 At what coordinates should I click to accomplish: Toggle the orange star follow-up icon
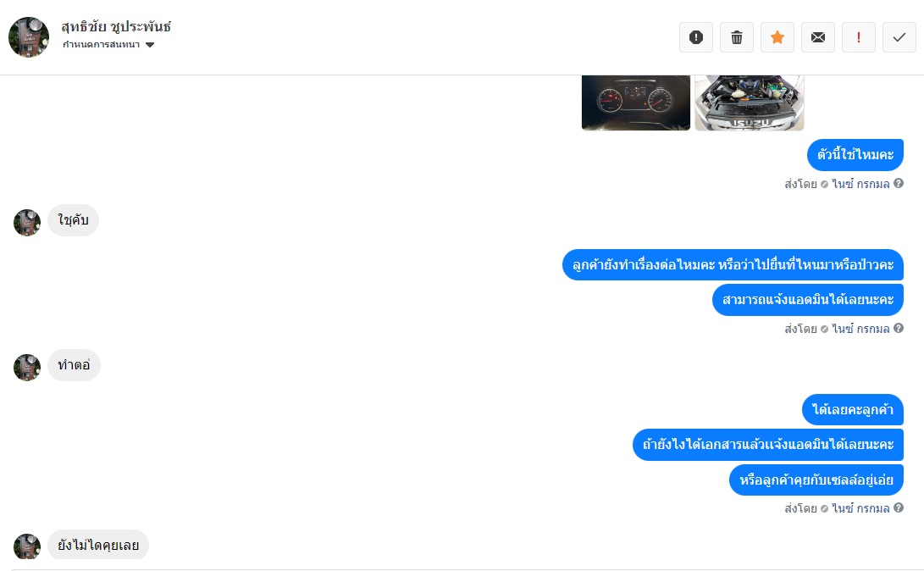[777, 38]
